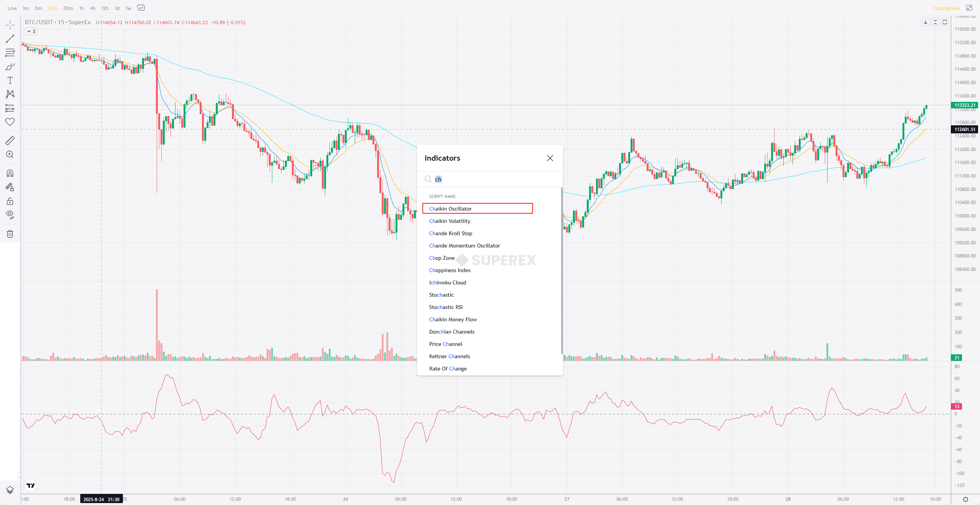Select the trend line drawing tool
The image size is (980, 505).
(x=10, y=39)
